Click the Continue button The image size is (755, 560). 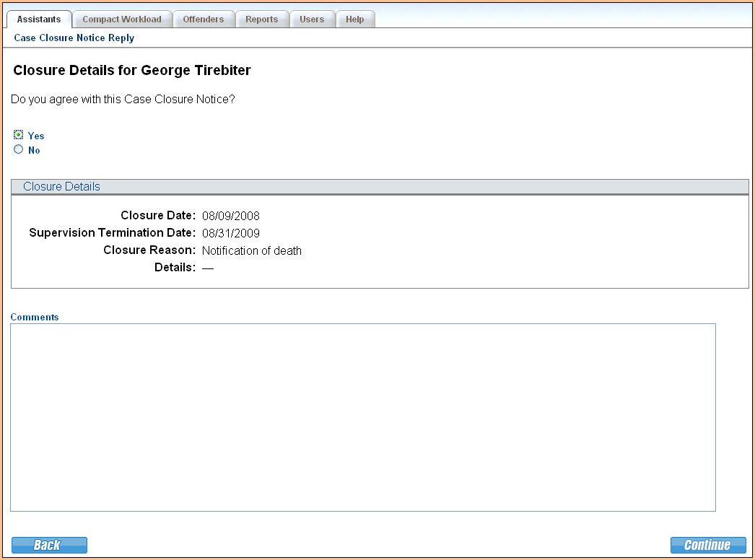pos(708,545)
